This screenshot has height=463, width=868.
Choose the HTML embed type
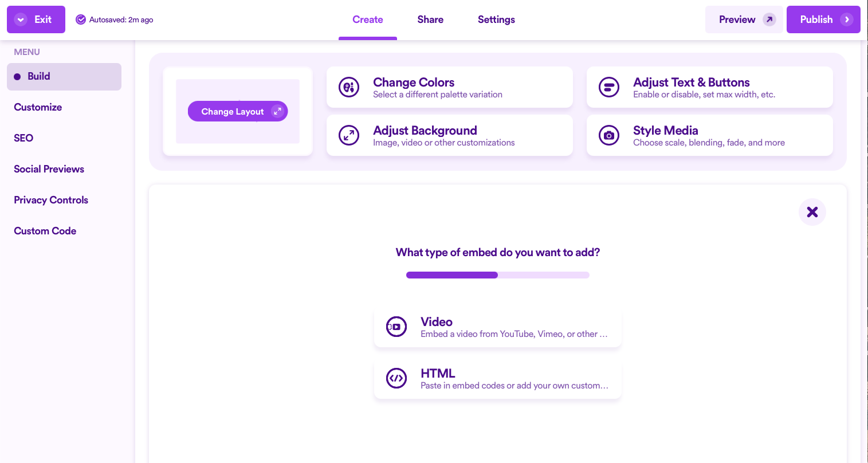pyautogui.click(x=498, y=378)
